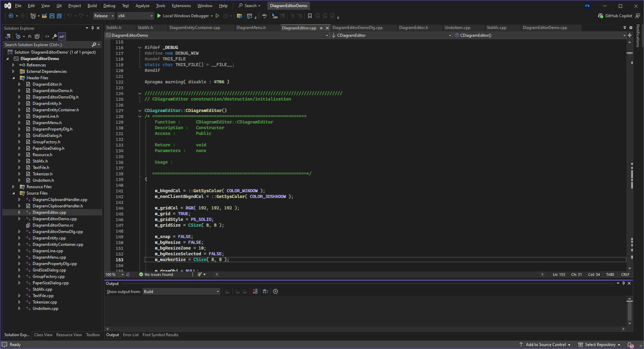The height and width of the screenshot is (349, 644).
Task: Toggle the editor split window handle
Action: (x=630, y=35)
